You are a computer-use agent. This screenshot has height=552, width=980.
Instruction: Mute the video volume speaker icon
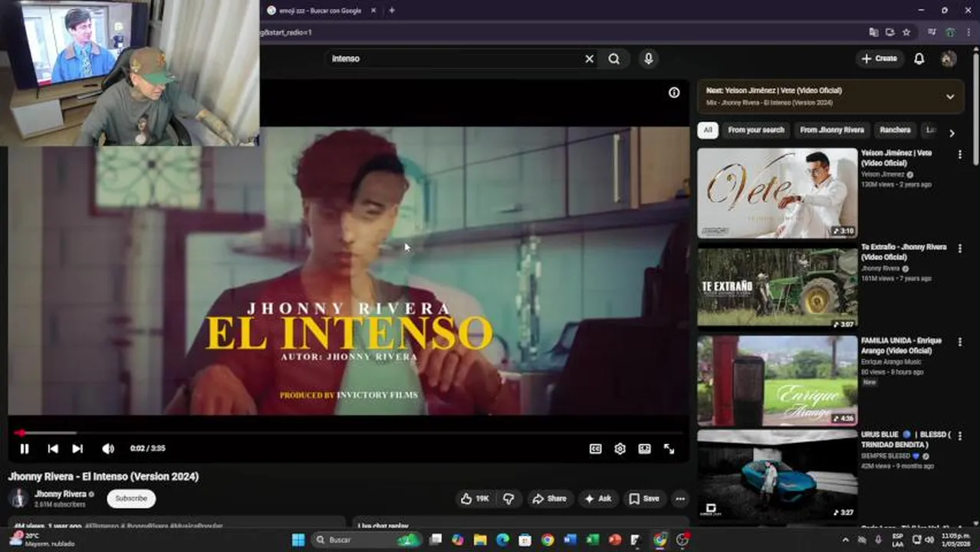coord(108,449)
